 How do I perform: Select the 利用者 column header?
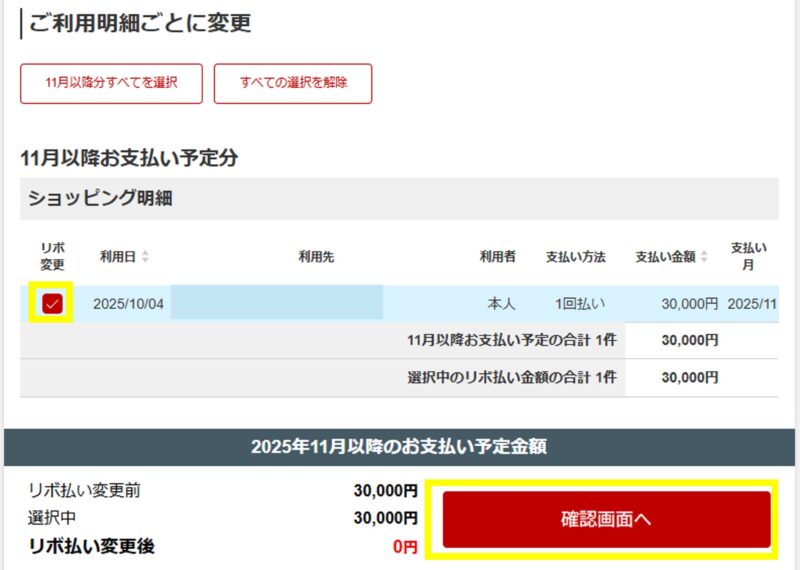[497, 257]
